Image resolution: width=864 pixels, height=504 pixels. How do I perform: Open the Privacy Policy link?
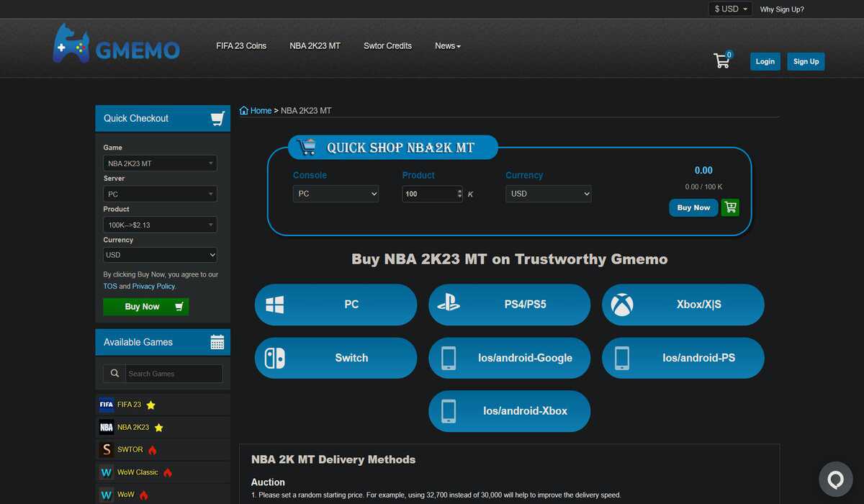[x=153, y=286]
